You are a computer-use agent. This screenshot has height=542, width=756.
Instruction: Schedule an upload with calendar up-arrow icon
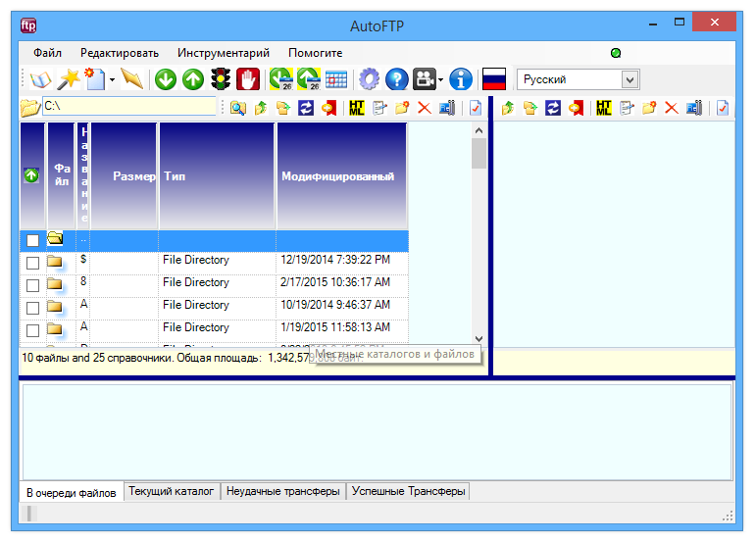pyautogui.click(x=309, y=79)
